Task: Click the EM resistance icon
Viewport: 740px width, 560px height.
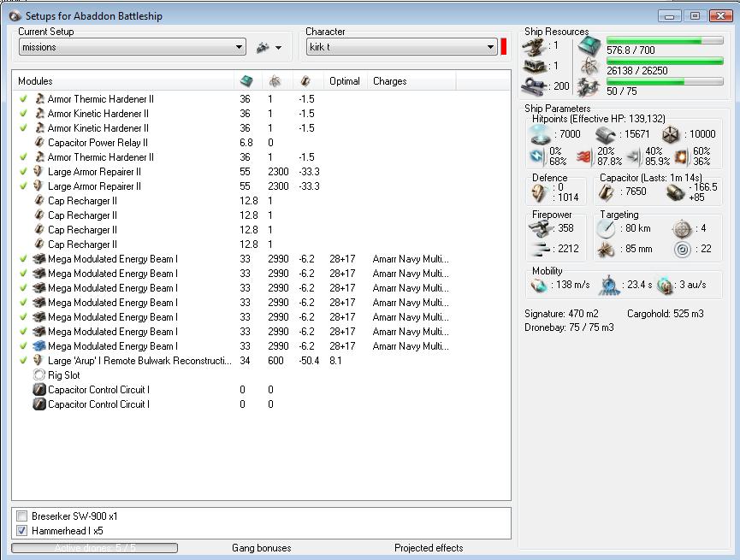Action: (536, 156)
